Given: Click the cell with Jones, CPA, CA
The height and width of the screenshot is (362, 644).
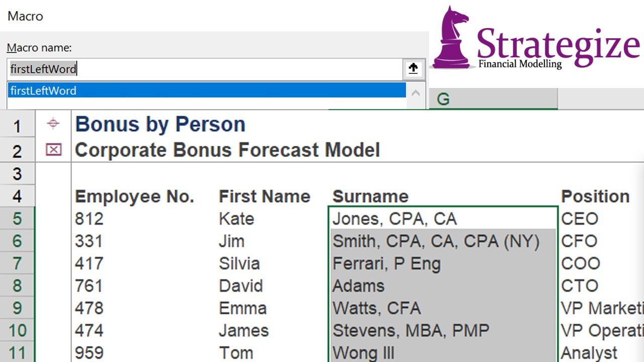Looking at the screenshot, I should pyautogui.click(x=394, y=219).
